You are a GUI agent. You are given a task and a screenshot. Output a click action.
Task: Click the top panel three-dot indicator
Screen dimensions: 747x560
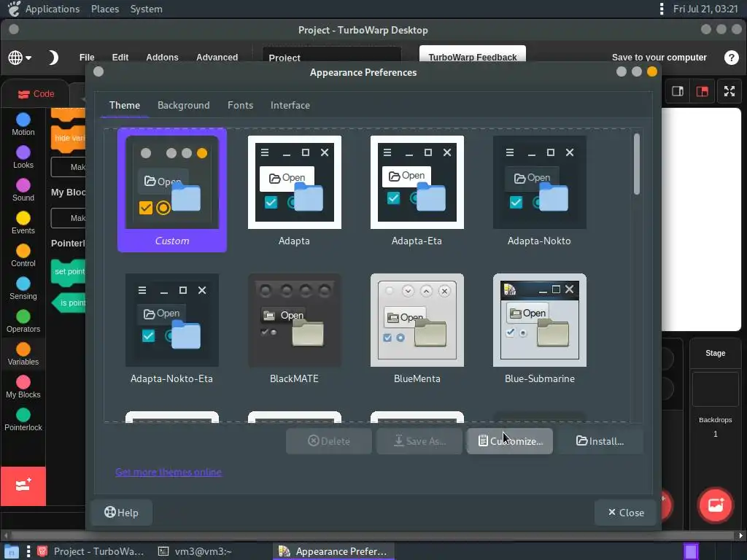[661, 9]
